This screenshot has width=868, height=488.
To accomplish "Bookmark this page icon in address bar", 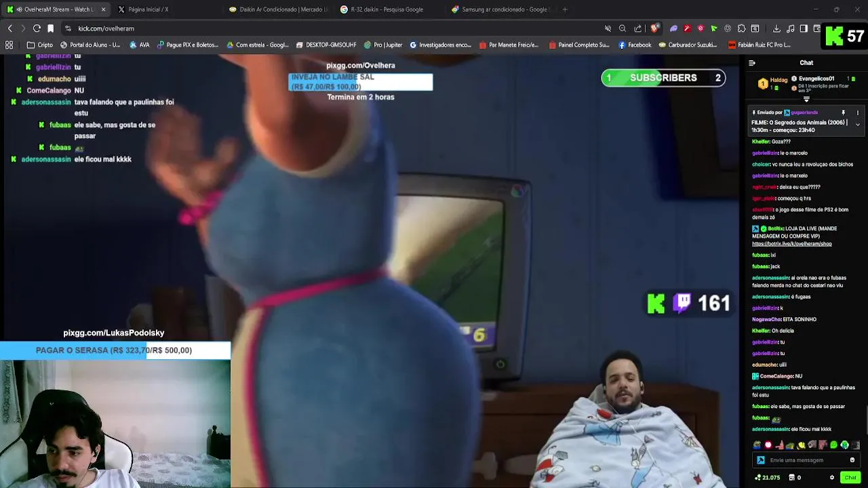I will tap(51, 28).
